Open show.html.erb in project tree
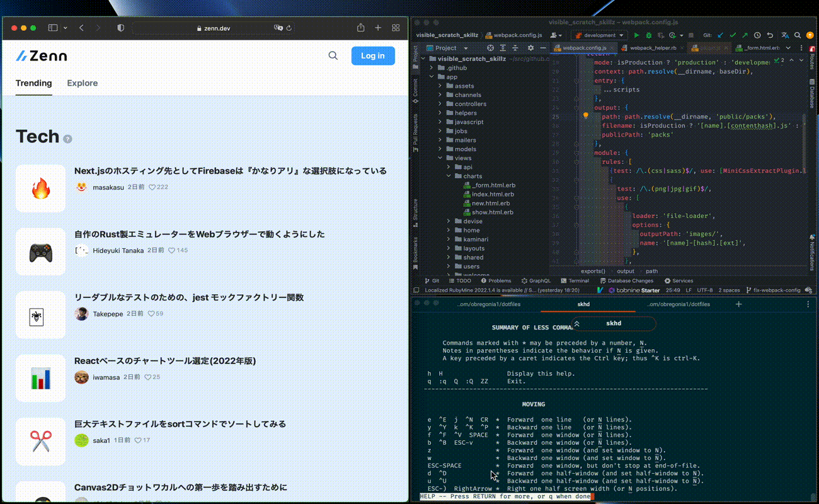Screen dimensions: 819x504 click(x=488, y=212)
